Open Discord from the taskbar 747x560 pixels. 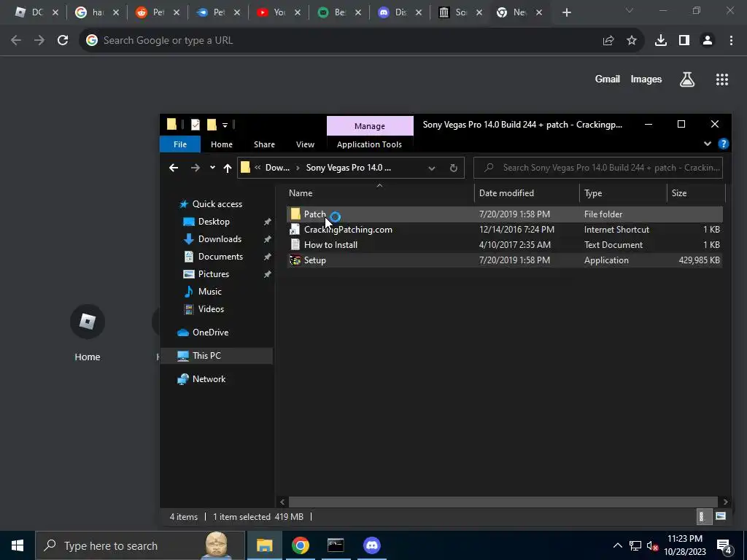[372, 545]
